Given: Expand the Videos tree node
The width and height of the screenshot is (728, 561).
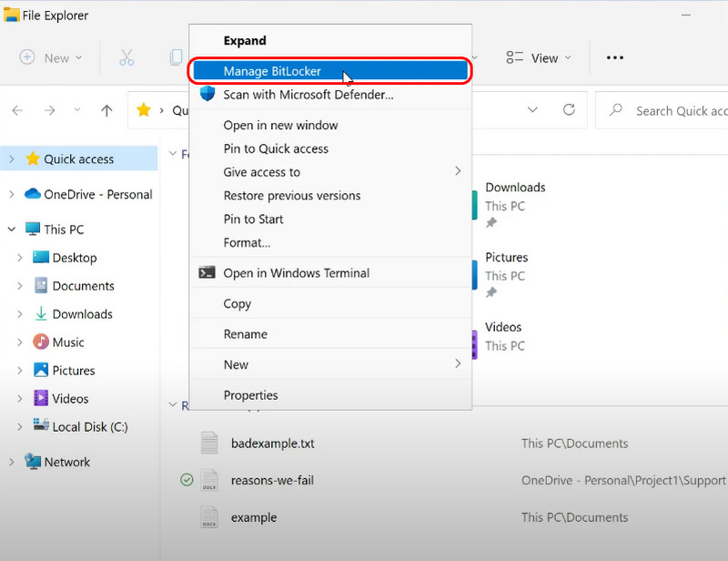Looking at the screenshot, I should 19,399.
